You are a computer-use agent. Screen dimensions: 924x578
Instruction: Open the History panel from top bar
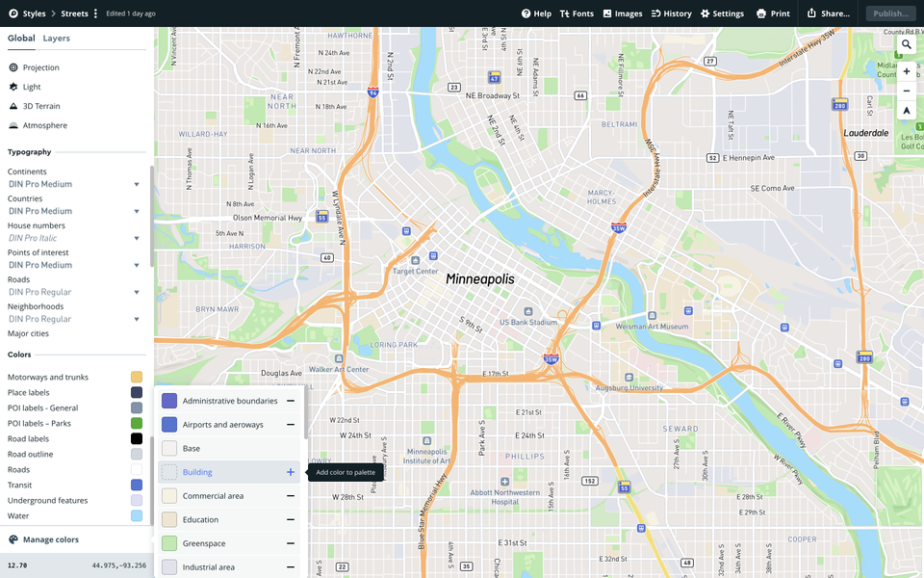click(x=671, y=13)
